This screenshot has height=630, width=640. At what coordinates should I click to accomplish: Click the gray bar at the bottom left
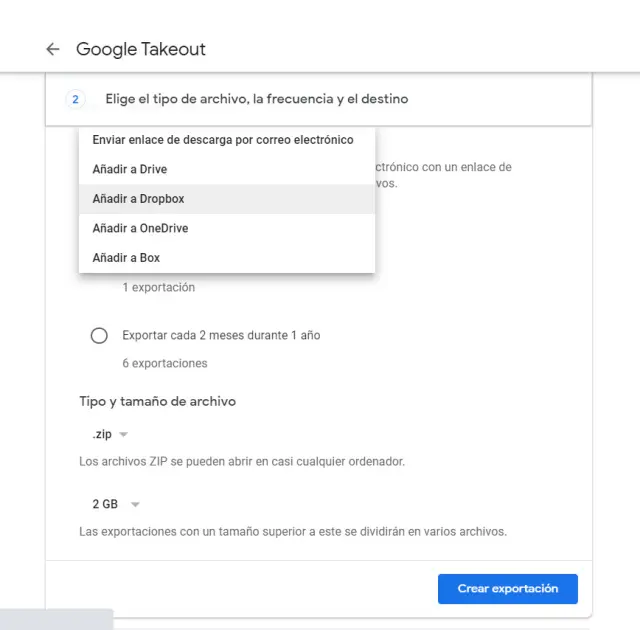(x=56, y=619)
